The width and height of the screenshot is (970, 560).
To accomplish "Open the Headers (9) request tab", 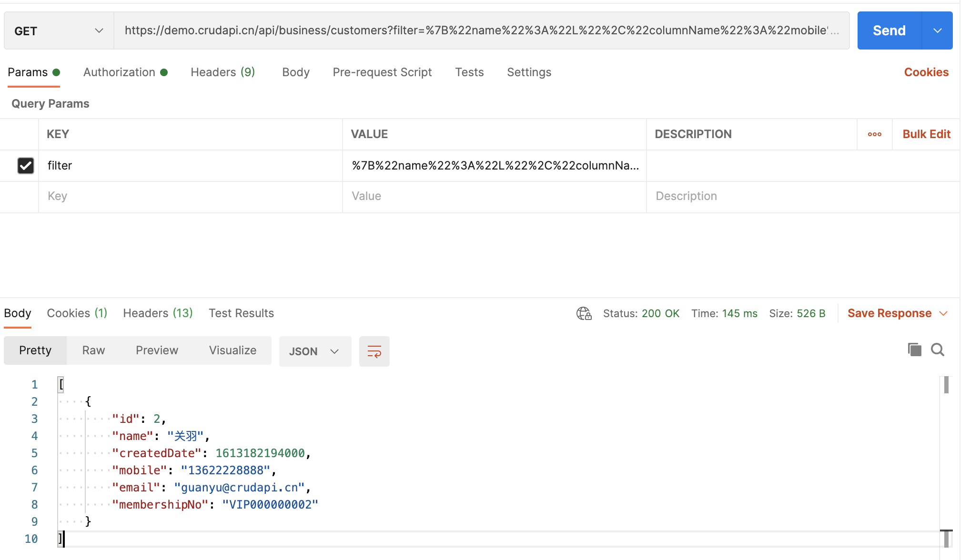I will coord(222,72).
